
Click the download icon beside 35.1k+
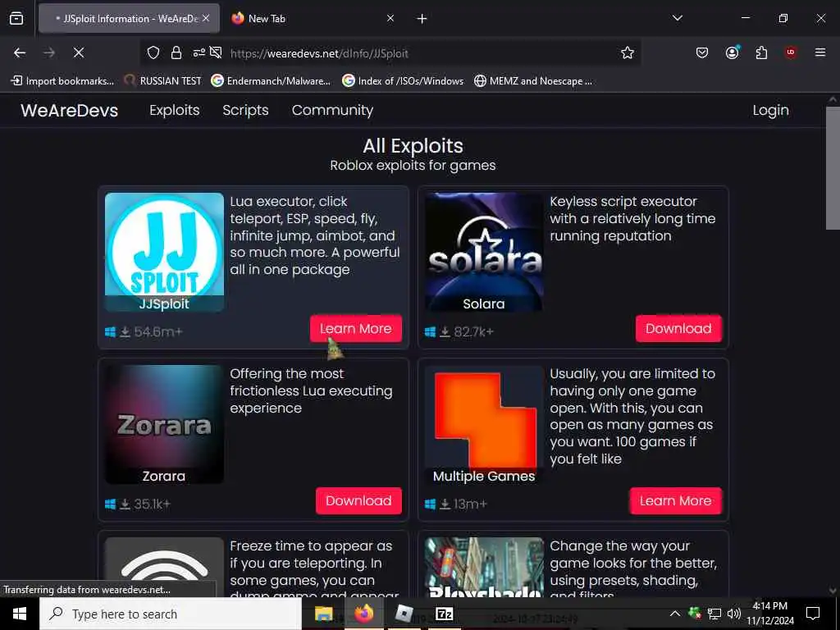point(125,504)
